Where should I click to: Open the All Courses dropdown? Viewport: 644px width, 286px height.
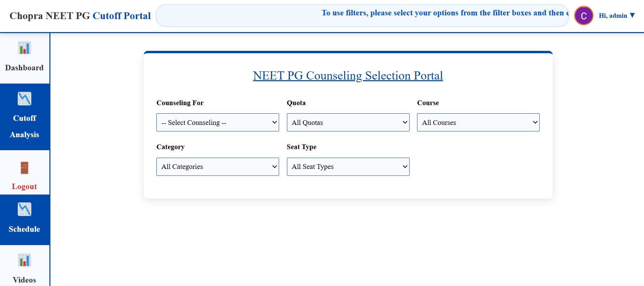[x=478, y=123]
